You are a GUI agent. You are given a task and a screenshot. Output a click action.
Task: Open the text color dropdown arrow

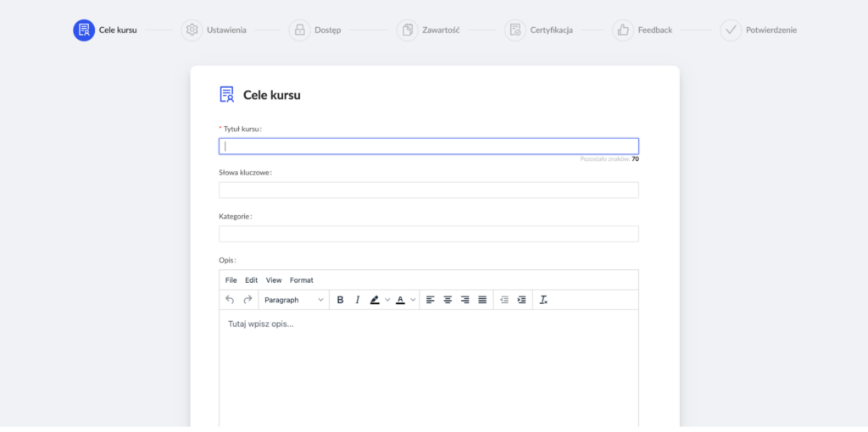413,300
